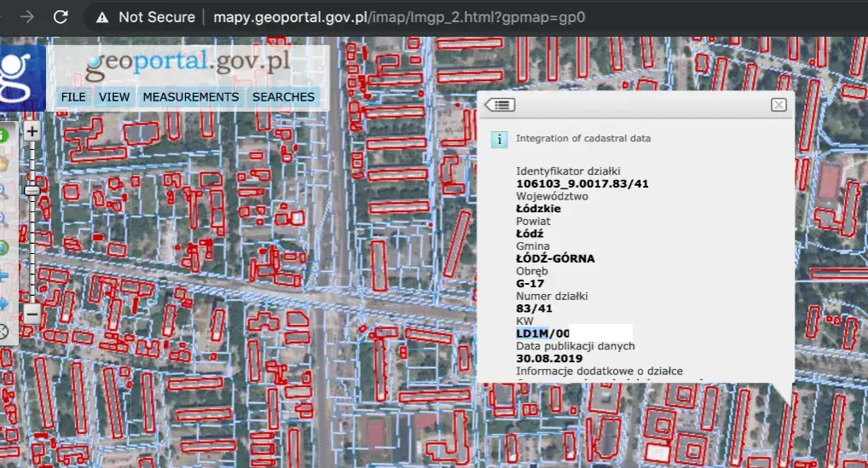Select the pan hand tool
The width and height of the screenshot is (868, 468).
click(x=3, y=162)
